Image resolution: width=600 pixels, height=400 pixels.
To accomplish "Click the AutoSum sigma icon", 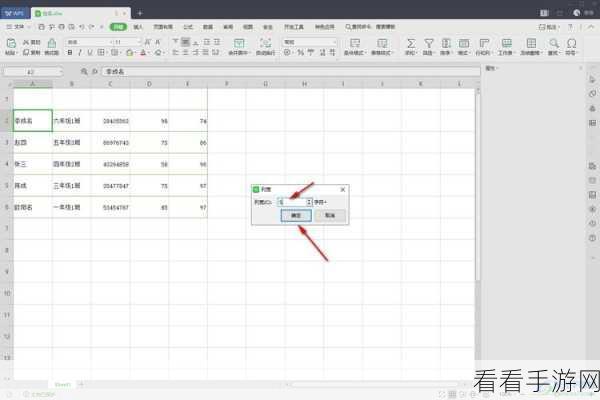I will (411, 43).
